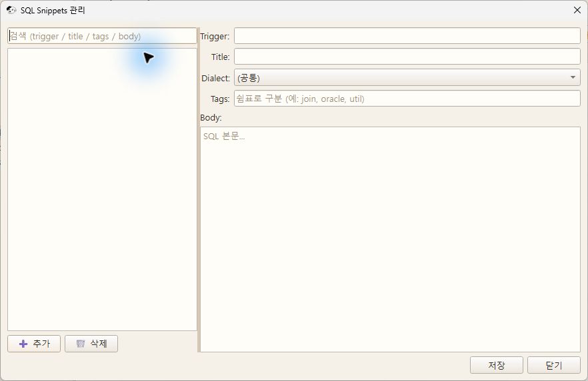Close the SQL Snippets dialog window
This screenshot has height=381, width=588.
click(577, 10)
